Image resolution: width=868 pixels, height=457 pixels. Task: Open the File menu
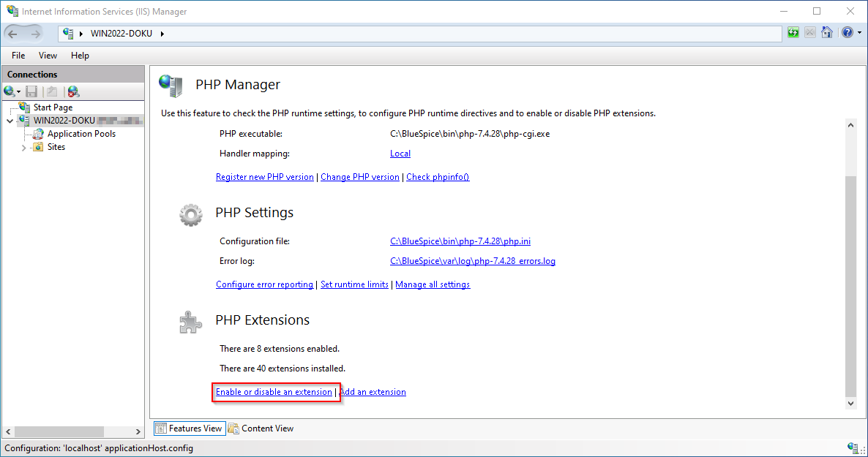tap(18, 56)
